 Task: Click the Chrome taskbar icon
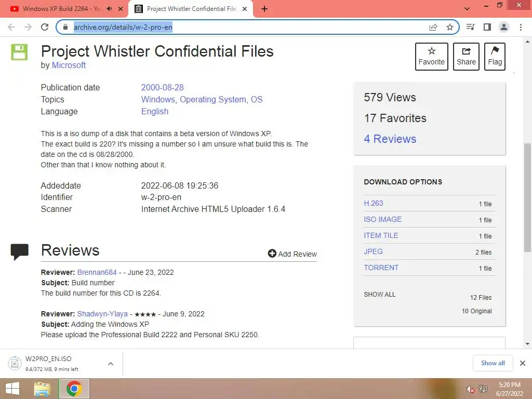(74, 389)
